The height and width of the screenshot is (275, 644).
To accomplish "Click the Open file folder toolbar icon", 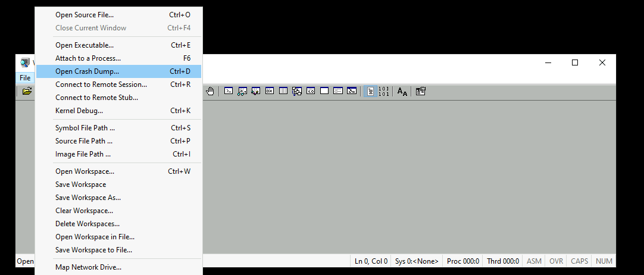I will point(27,91).
